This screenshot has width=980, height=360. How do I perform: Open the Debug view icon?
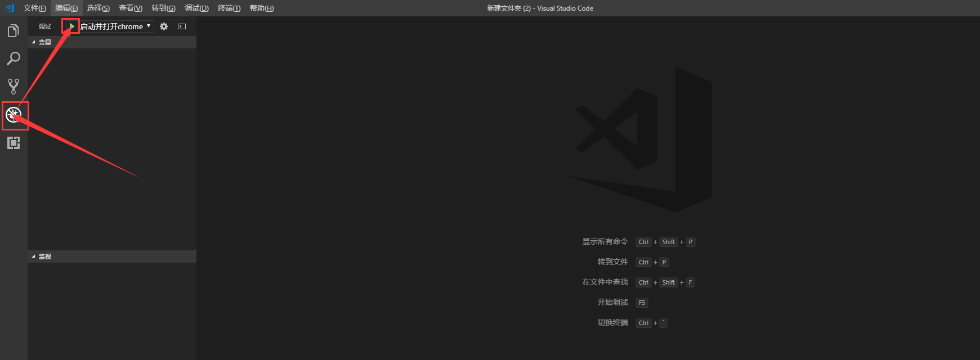tap(14, 115)
